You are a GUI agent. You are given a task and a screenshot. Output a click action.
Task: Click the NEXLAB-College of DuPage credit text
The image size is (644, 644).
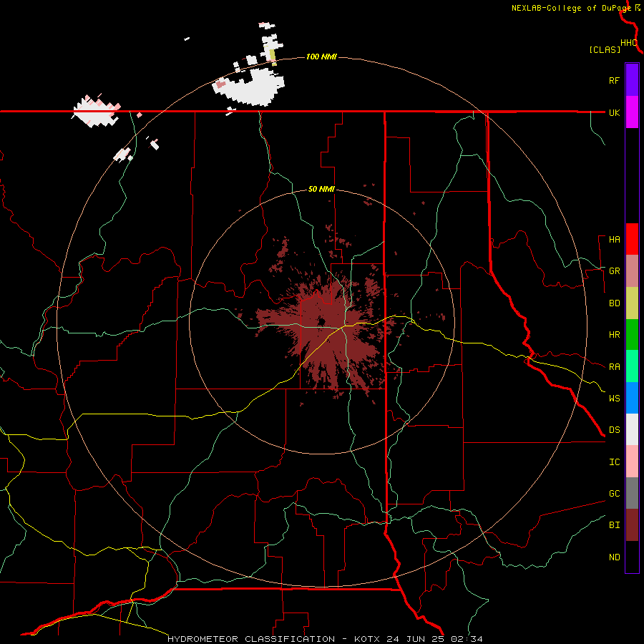click(571, 8)
